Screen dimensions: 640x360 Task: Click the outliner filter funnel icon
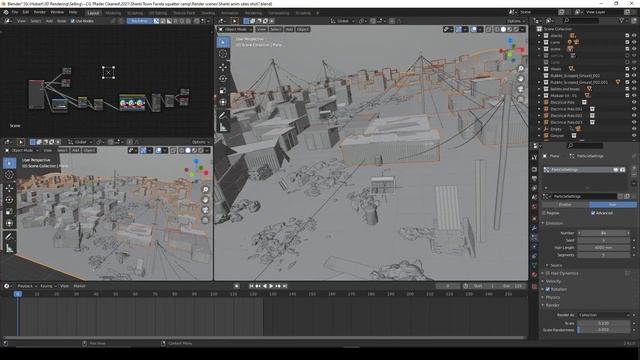(622, 20)
